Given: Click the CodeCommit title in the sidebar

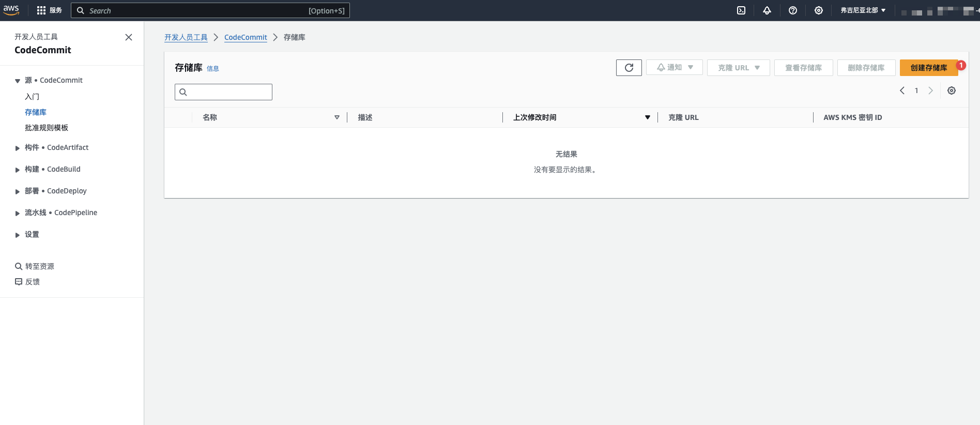Looking at the screenshot, I should tap(43, 50).
